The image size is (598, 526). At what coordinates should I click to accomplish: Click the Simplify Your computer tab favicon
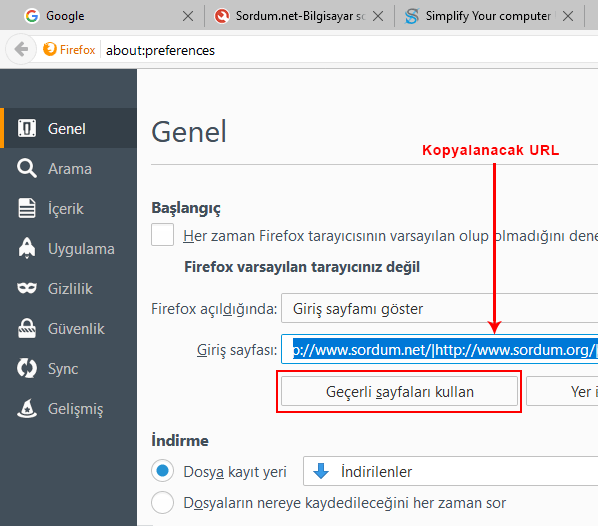(x=412, y=16)
